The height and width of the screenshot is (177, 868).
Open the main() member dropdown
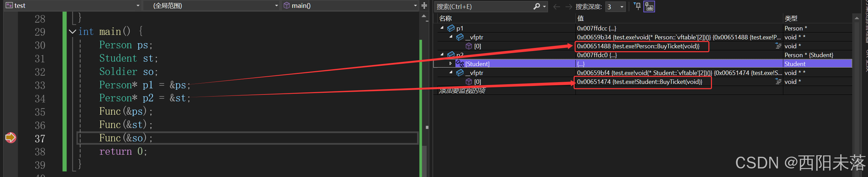(x=350, y=5)
